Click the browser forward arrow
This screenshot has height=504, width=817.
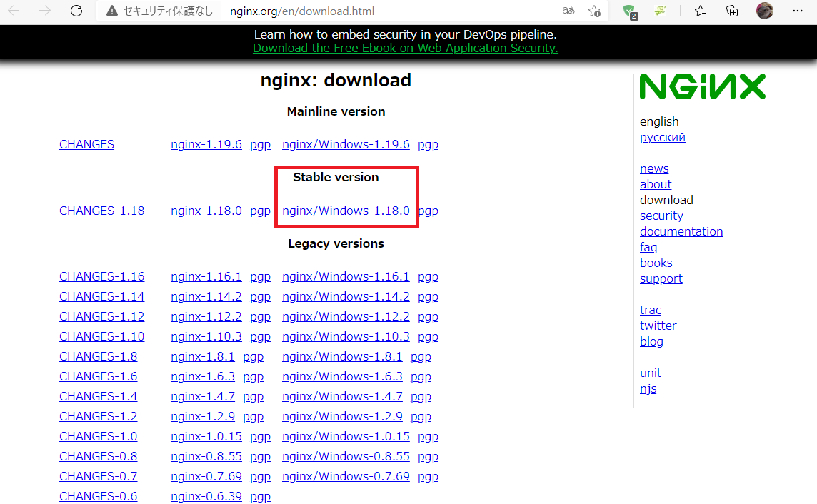(x=45, y=11)
